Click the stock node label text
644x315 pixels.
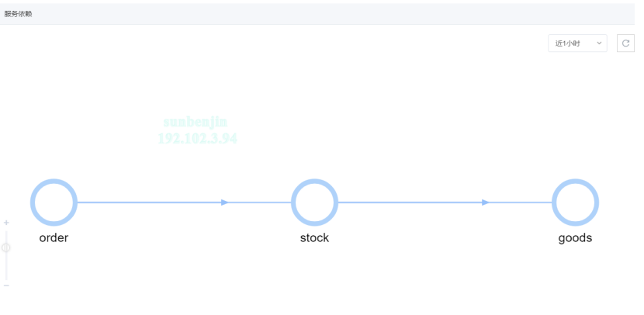[314, 238]
